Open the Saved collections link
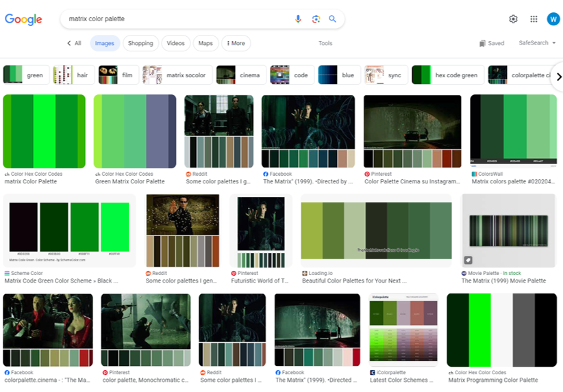The width and height of the screenshot is (563, 392). point(492,43)
